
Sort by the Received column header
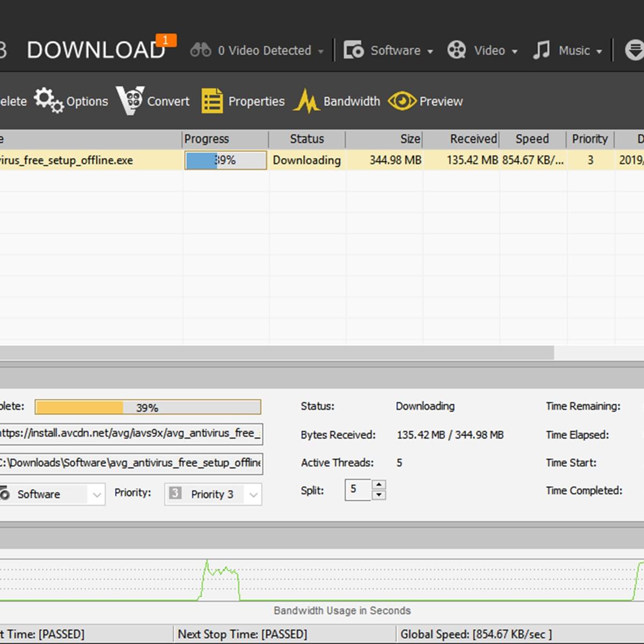click(x=462, y=139)
